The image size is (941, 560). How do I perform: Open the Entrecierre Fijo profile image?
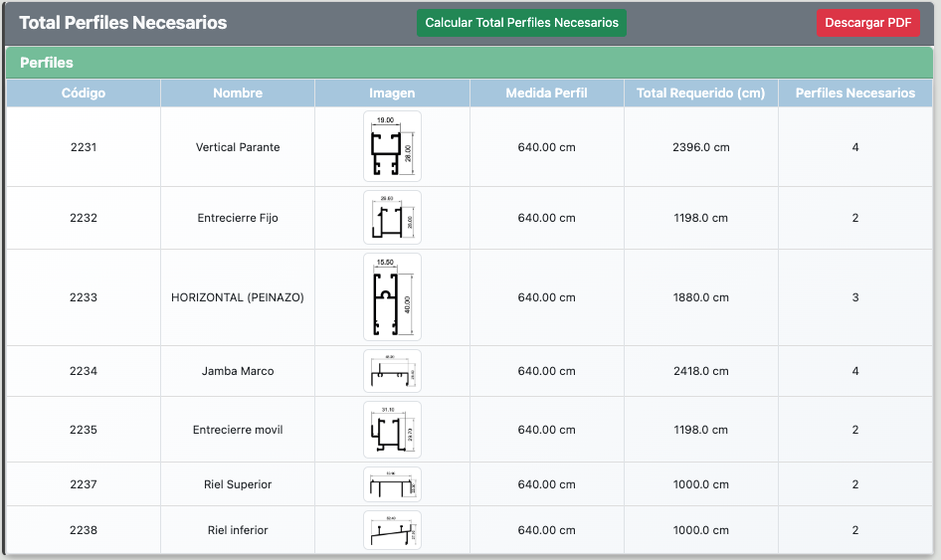pos(392,218)
